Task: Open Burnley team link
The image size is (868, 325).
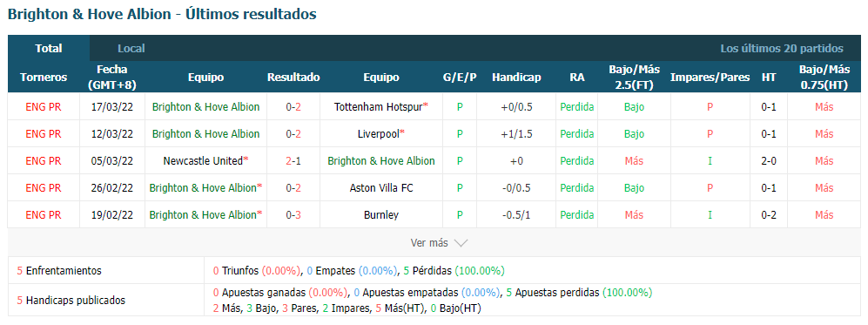Action: [380, 215]
